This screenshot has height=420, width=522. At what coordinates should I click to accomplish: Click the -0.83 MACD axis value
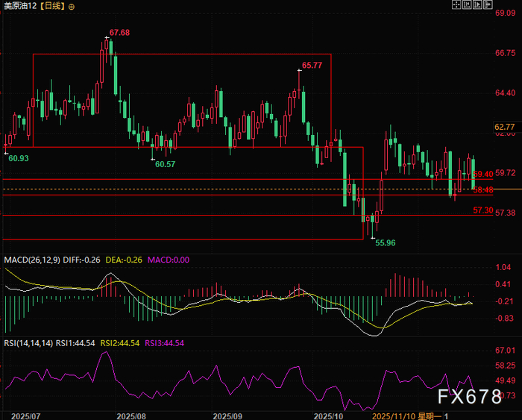click(504, 319)
